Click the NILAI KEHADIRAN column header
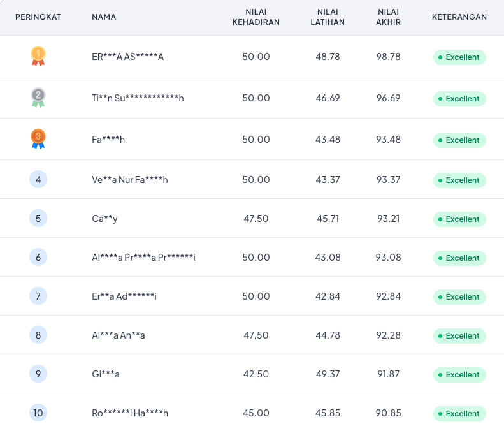Viewport: 504px width, 431px height. click(256, 17)
